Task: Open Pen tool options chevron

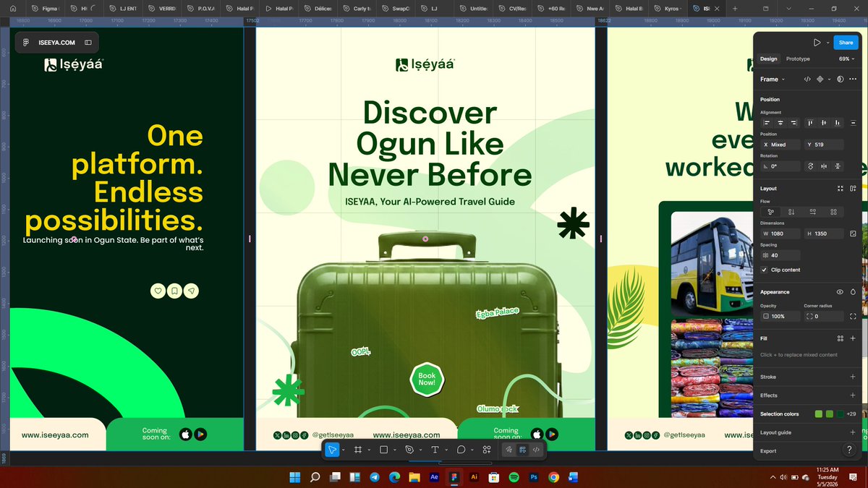Action: (420, 450)
